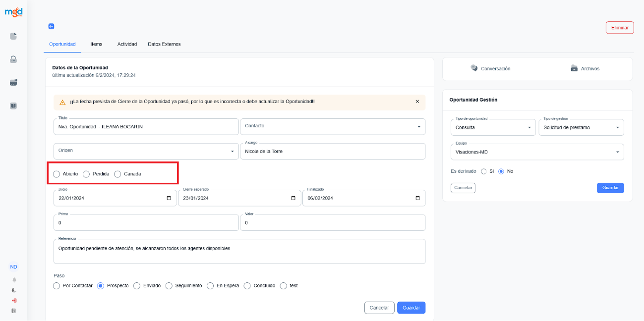Select the Abierto status radio button
The width and height of the screenshot is (644, 321).
[57, 174]
